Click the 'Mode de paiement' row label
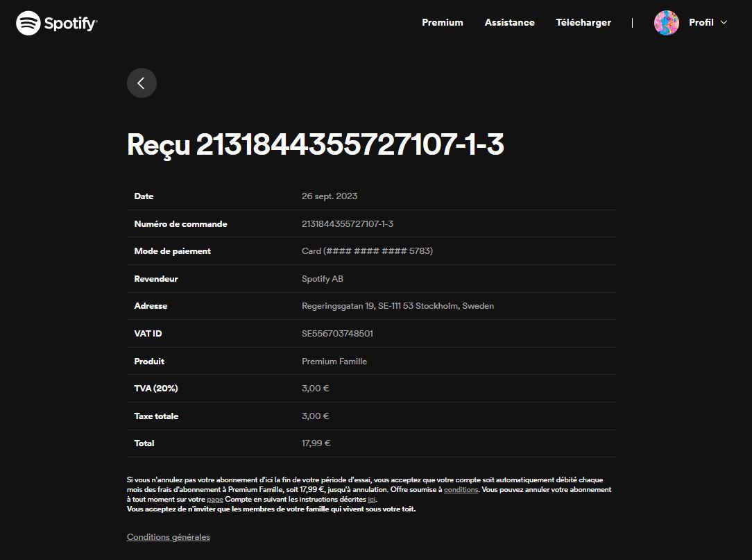 click(173, 251)
